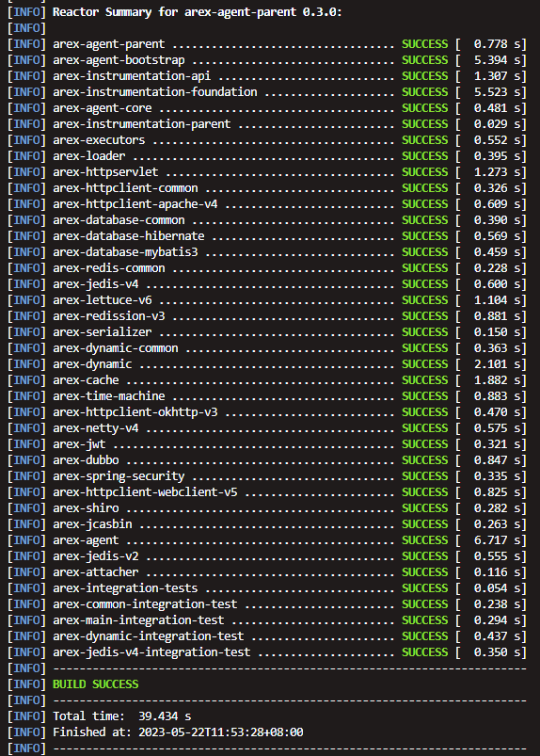Click the arex-netty-v4 module name
Viewport: 540px width, 756px height.
[x=95, y=427]
